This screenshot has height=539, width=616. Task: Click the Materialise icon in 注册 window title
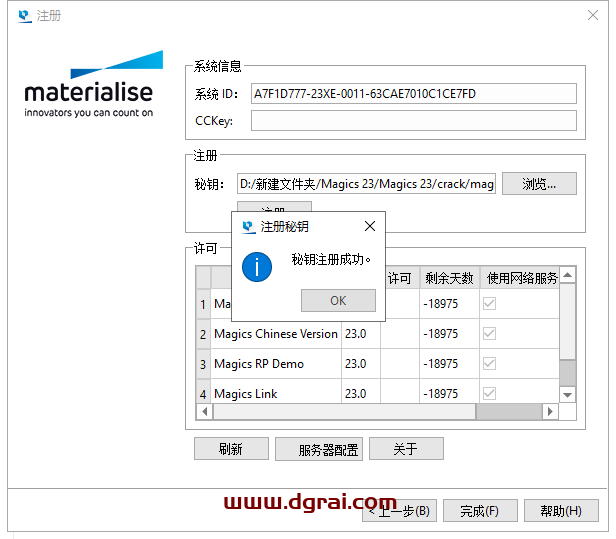[24, 16]
